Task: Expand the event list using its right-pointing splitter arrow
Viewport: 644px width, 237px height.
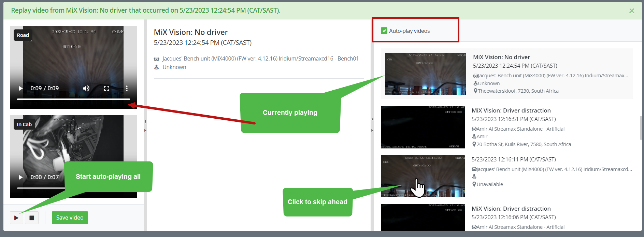Action: [x=372, y=130]
